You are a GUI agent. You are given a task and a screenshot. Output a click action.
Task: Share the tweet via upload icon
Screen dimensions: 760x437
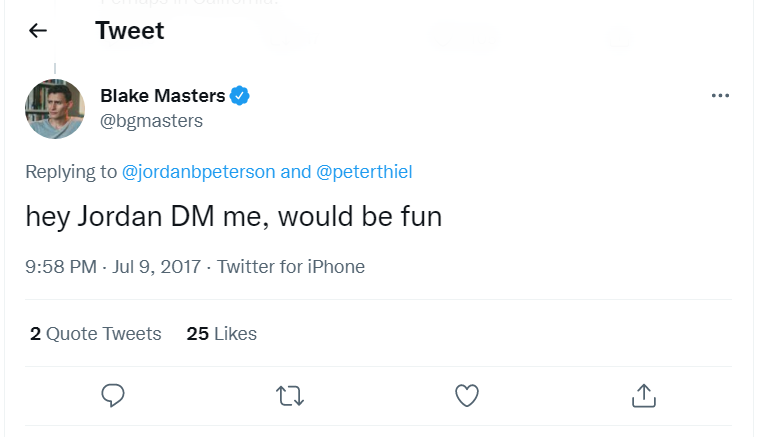pos(644,395)
